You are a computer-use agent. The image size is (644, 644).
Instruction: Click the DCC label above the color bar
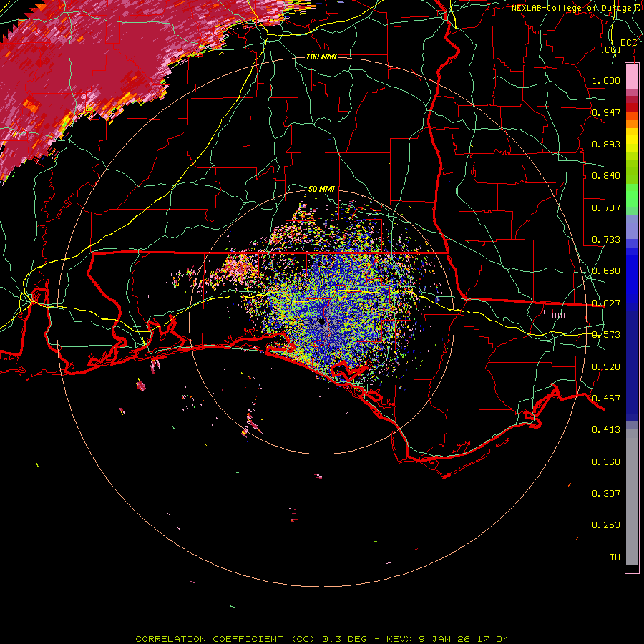click(x=628, y=43)
